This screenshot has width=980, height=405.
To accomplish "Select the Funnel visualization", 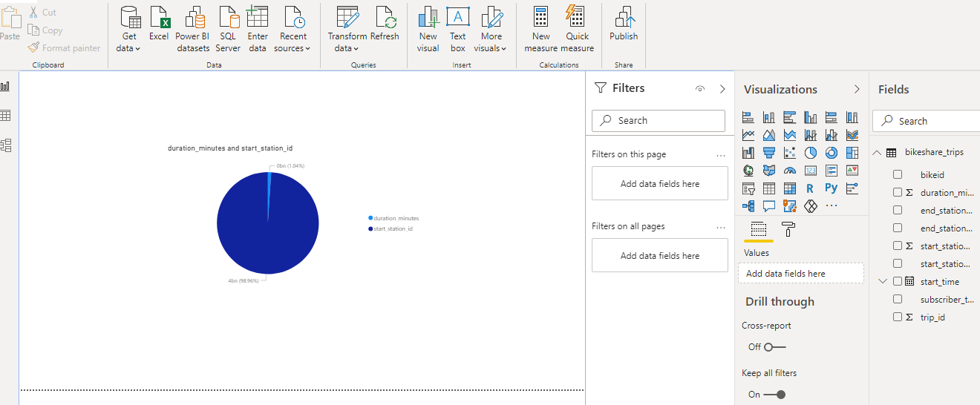I will click(x=769, y=153).
